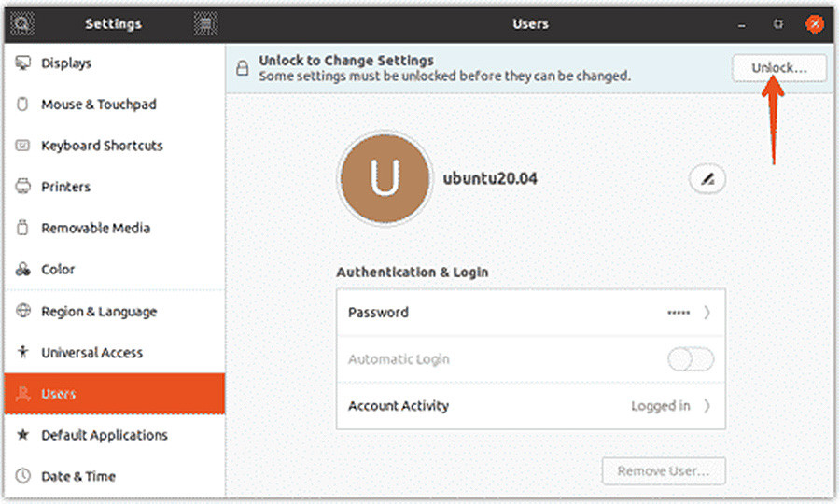Open Keyboard Shortcuts settings panel
The image size is (840, 504).
pos(102,146)
